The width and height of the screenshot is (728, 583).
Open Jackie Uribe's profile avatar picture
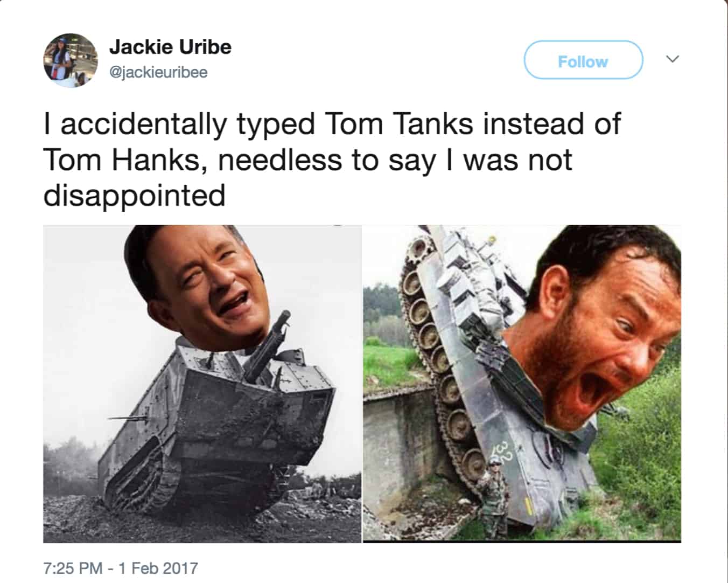tap(71, 60)
